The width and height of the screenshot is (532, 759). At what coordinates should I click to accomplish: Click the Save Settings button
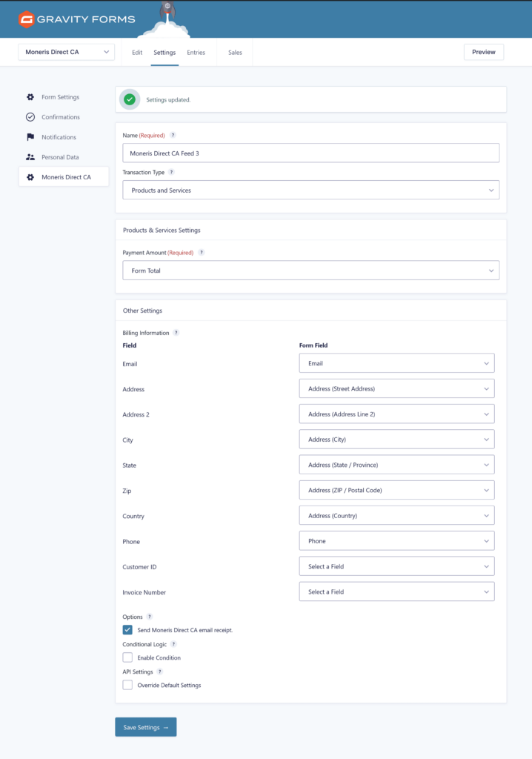point(146,727)
